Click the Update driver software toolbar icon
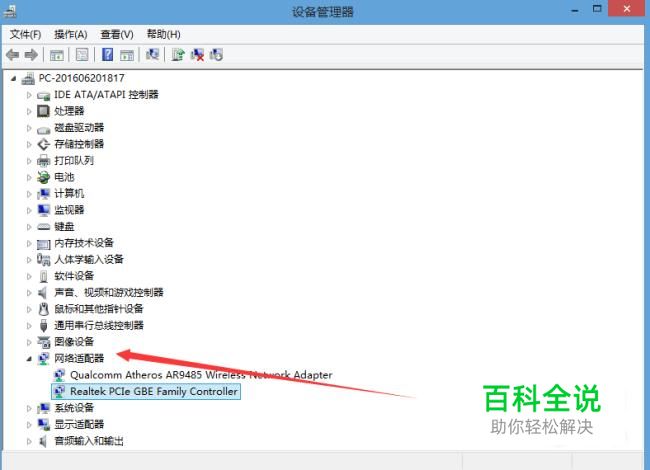Screen dimensions: 650x470 pyautogui.click(x=178, y=54)
